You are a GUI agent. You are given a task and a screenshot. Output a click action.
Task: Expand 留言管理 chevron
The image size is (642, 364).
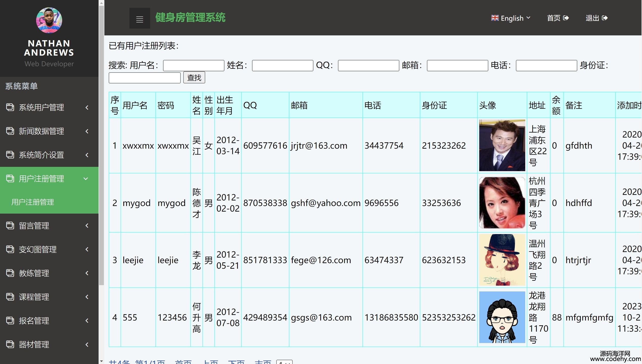tap(87, 225)
